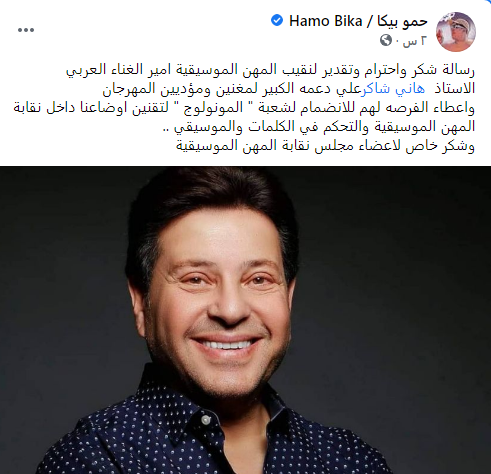Click the white shirt button in the photo

click(x=206, y=420)
